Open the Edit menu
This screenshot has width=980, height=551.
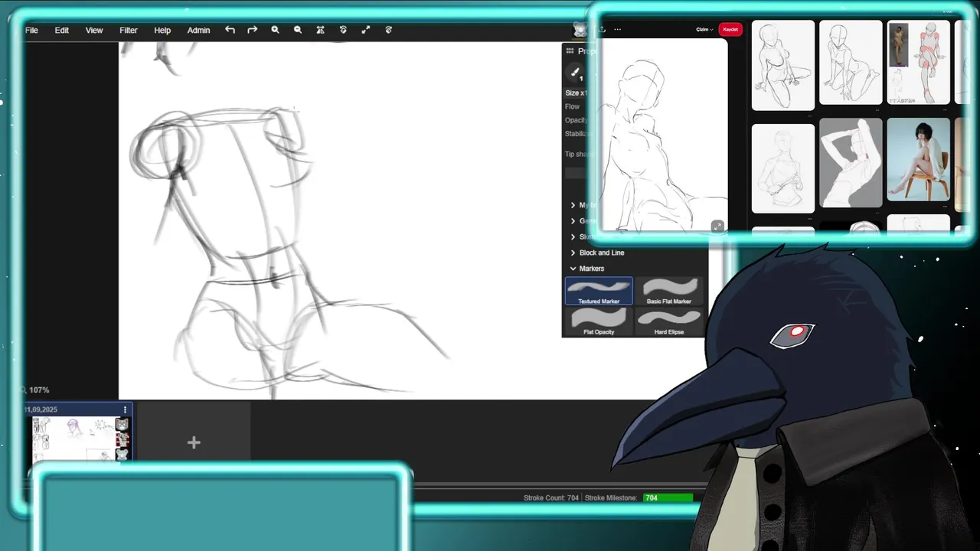62,30
